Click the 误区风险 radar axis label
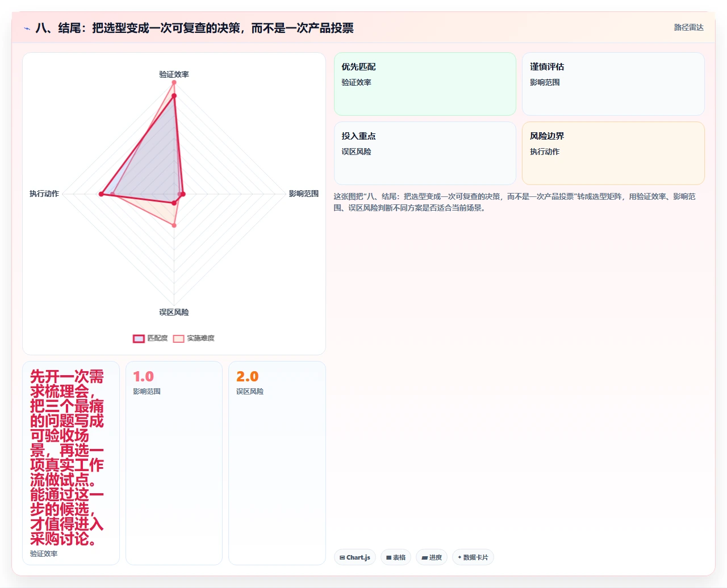The width and height of the screenshot is (727, 588). point(174,312)
